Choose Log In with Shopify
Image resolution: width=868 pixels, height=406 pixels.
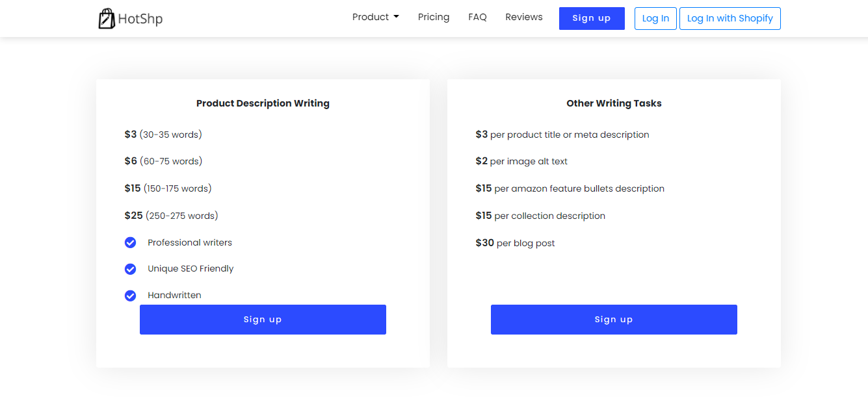pos(730,19)
